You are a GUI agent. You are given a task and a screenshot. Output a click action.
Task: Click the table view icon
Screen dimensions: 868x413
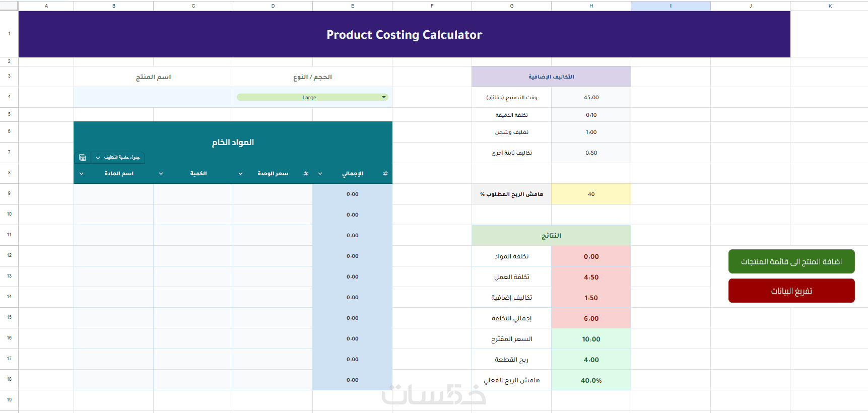click(83, 158)
